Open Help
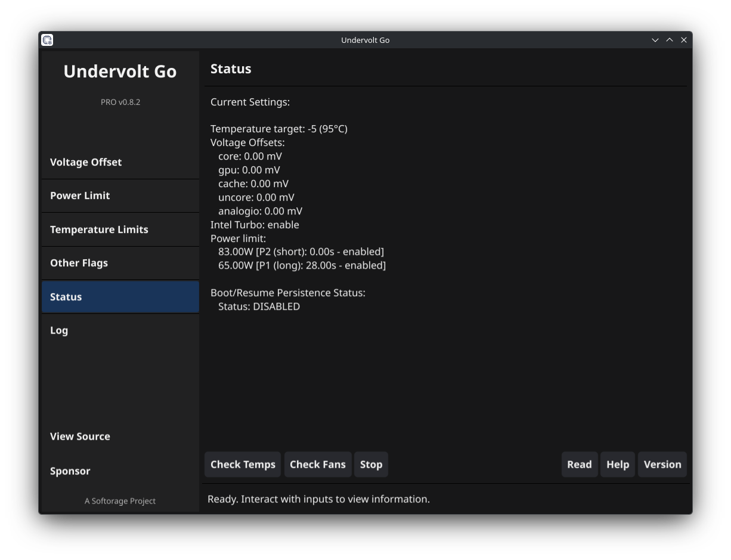Viewport: 731px width, 560px height. (618, 465)
